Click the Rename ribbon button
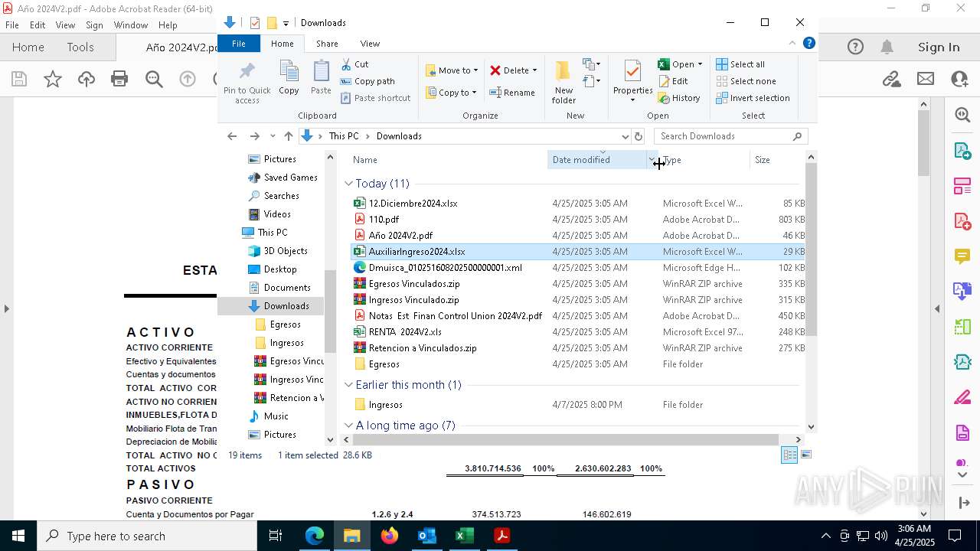The width and height of the screenshot is (980, 551). point(512,93)
